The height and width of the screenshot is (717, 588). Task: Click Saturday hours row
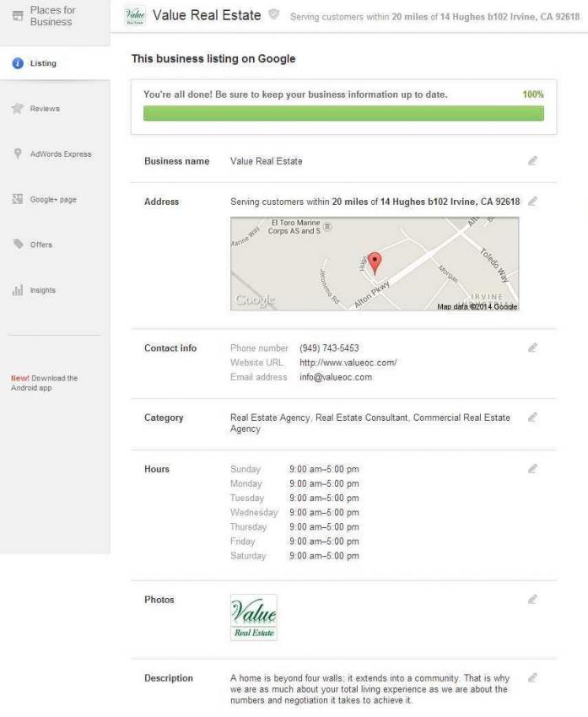click(x=294, y=556)
